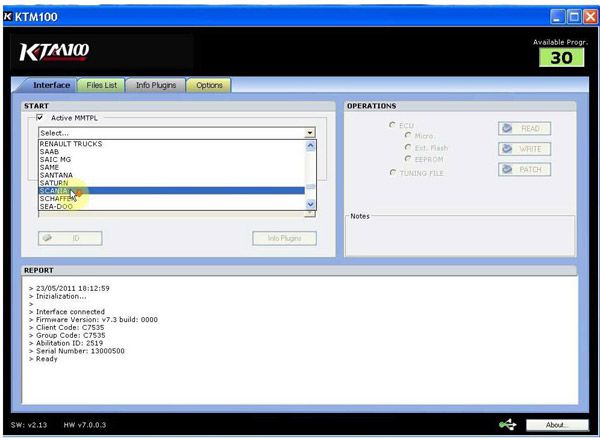600x440 pixels.
Task: Select the TUNING FILE radio button
Action: coord(391,173)
